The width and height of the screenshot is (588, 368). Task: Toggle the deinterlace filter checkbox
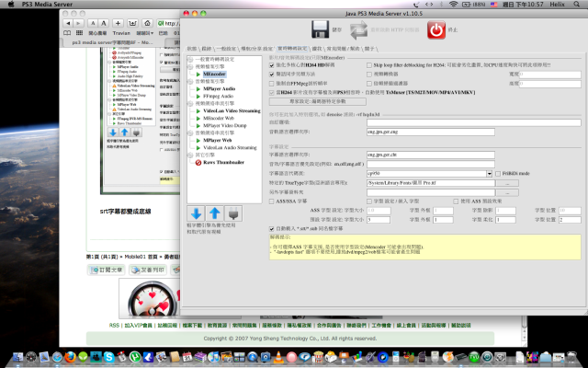tap(369, 84)
